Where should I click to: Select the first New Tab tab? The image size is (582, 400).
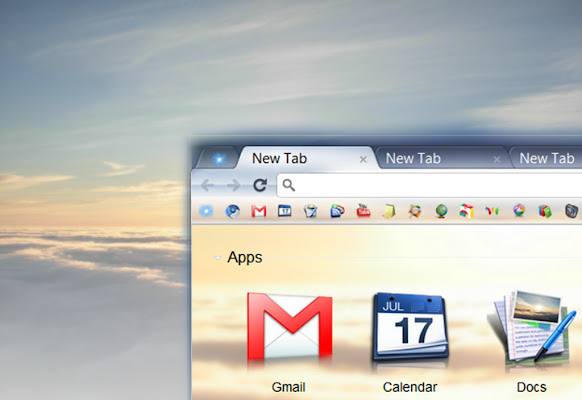tap(307, 158)
